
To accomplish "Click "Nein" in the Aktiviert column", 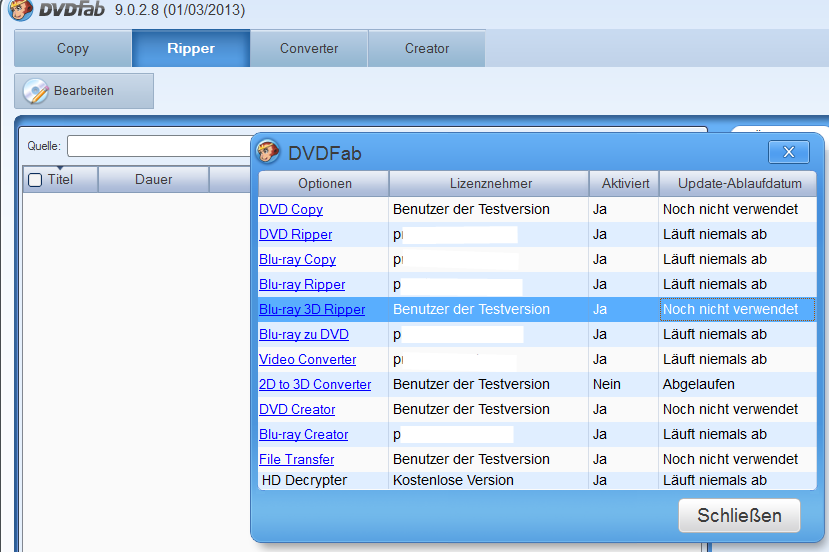I will [x=606, y=384].
